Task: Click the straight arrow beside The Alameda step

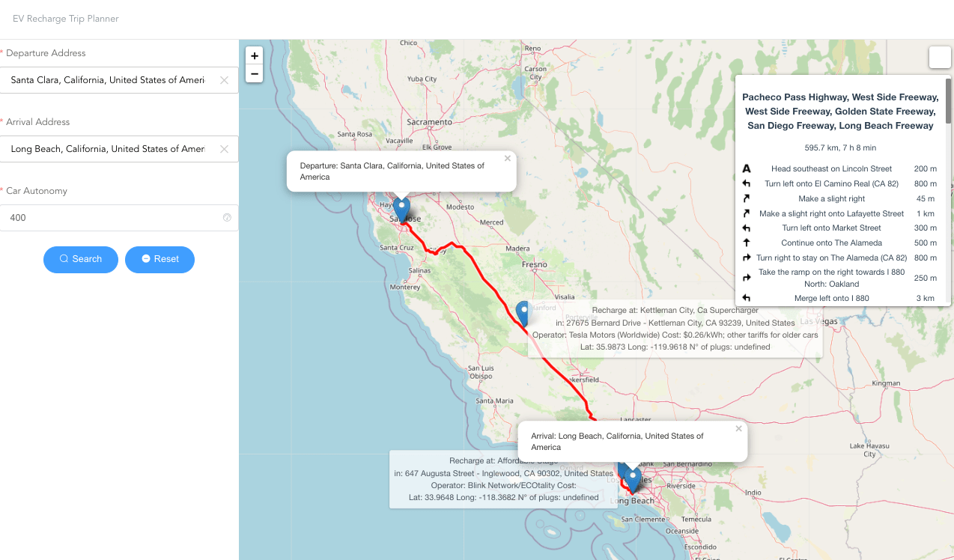Action: pyautogui.click(x=746, y=243)
